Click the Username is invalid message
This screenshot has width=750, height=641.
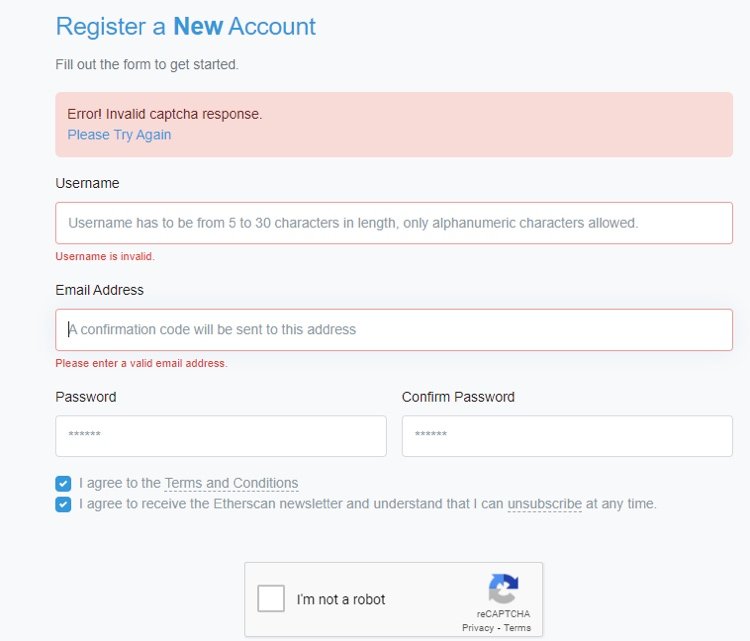pos(105,256)
